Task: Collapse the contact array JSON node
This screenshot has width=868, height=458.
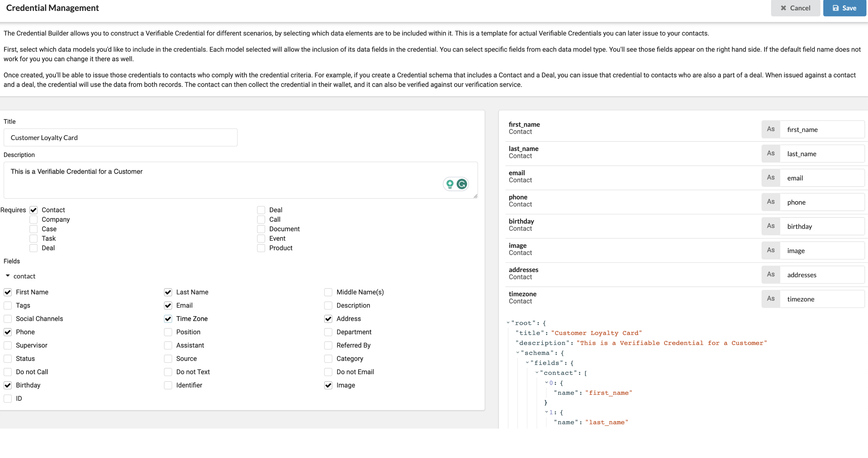Action: click(537, 372)
